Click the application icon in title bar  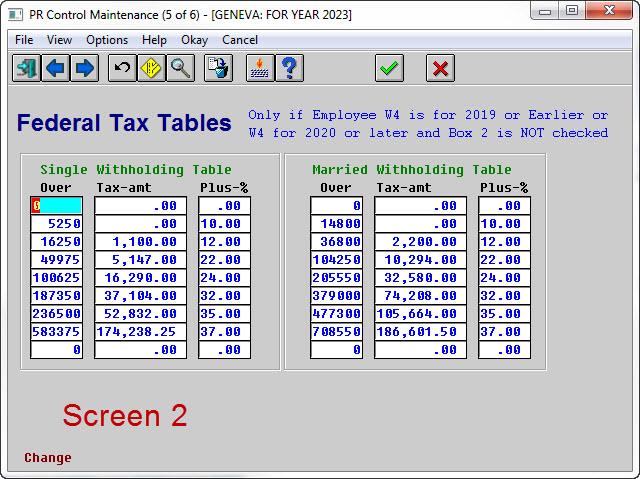click(15, 15)
